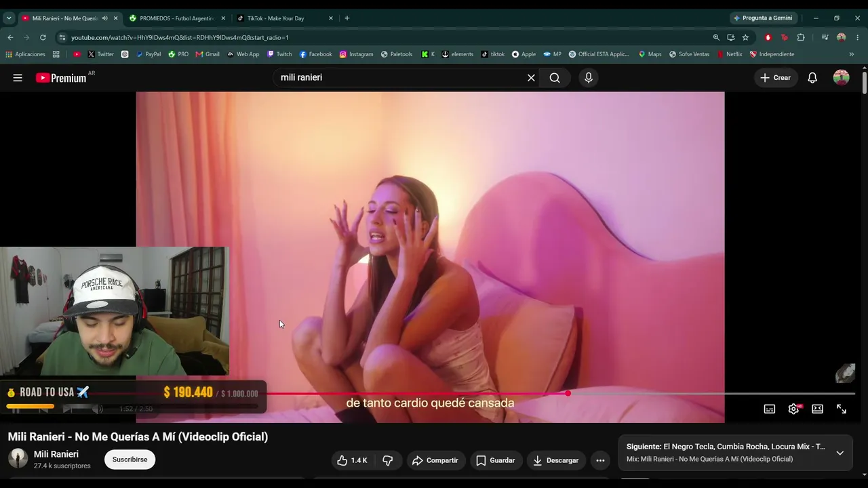The width and height of the screenshot is (868, 488).
Task: Open player settings gear
Action: [793, 409]
